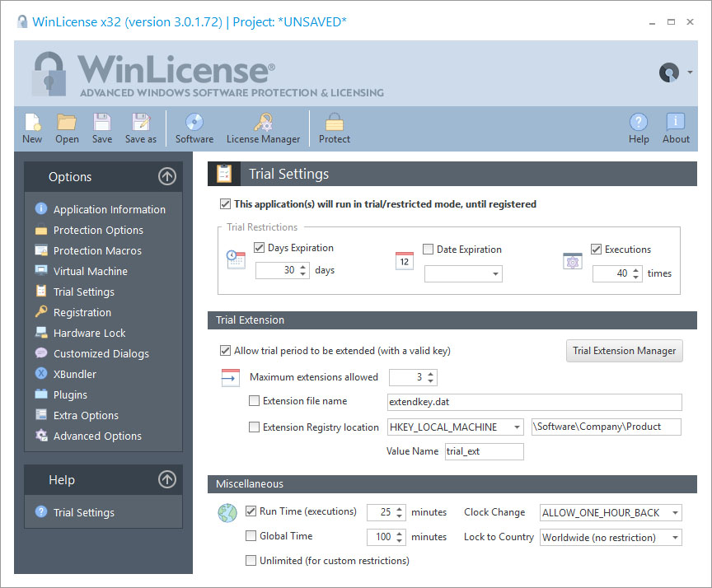Toggle Allow trial period to be extended

tap(225, 350)
